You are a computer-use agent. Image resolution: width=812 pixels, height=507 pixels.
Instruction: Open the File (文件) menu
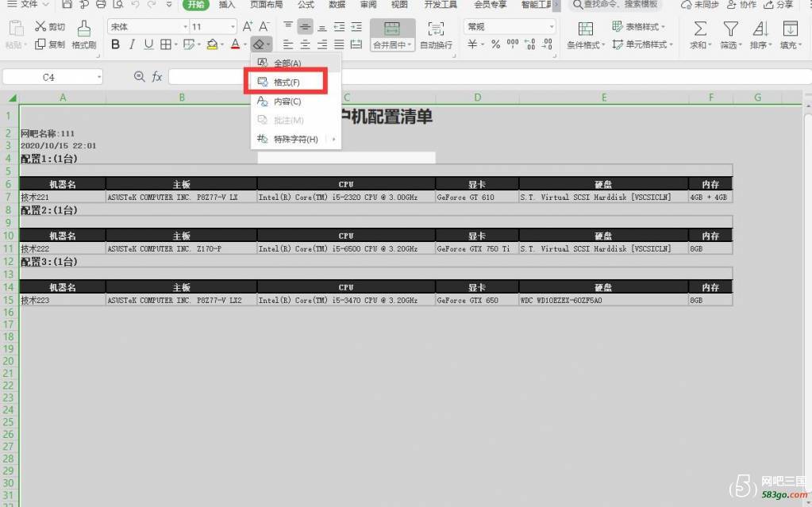28,4
